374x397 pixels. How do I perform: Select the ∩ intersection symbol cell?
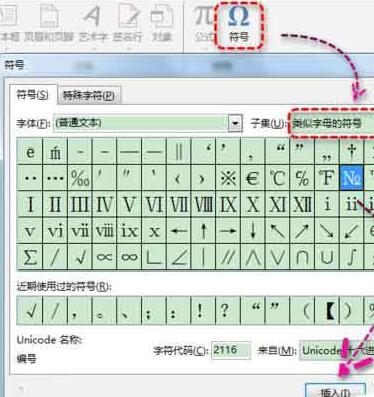coord(302,257)
